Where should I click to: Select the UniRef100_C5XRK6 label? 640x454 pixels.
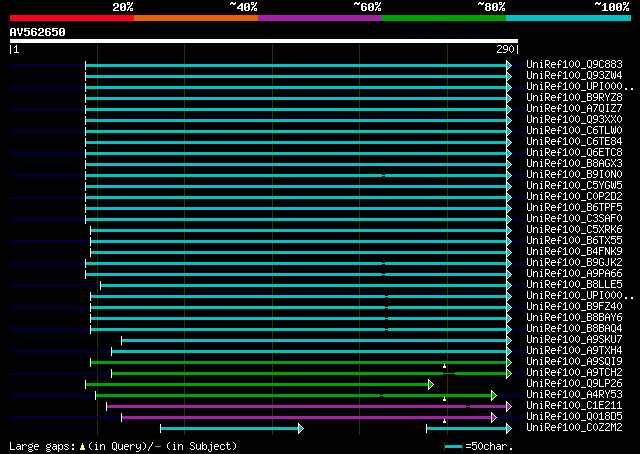pos(574,230)
